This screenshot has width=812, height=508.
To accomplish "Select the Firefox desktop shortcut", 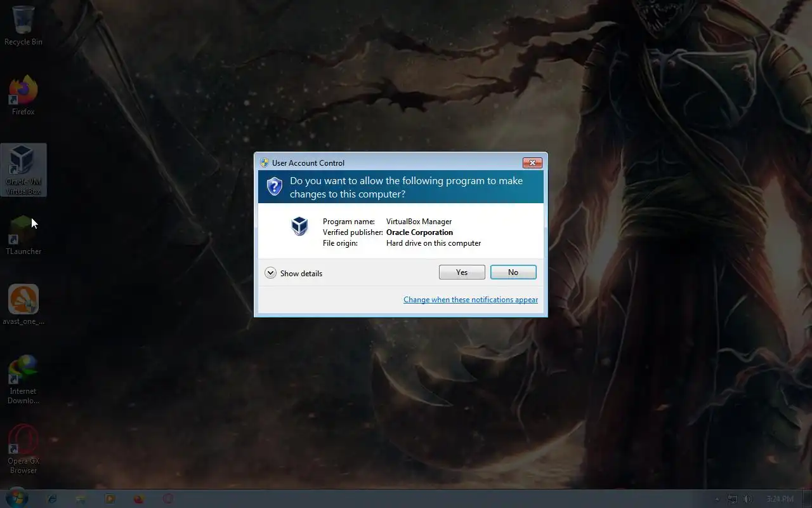I will click(x=23, y=95).
